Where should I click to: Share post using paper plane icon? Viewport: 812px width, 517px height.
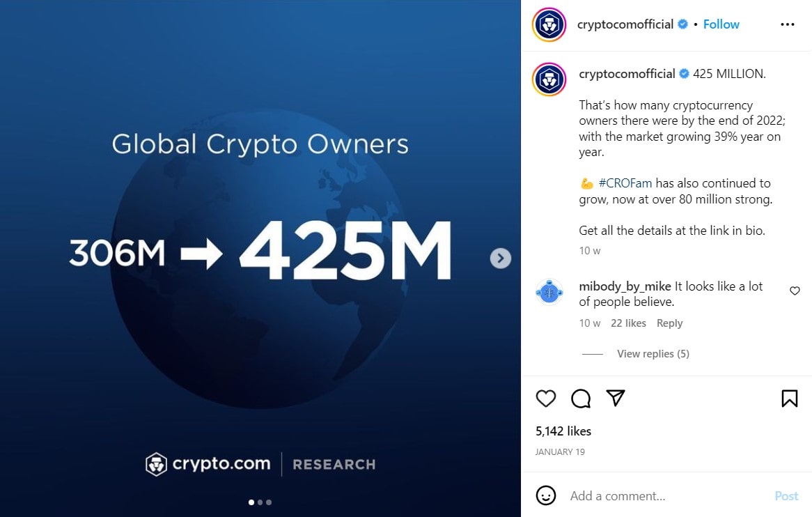[x=615, y=398]
